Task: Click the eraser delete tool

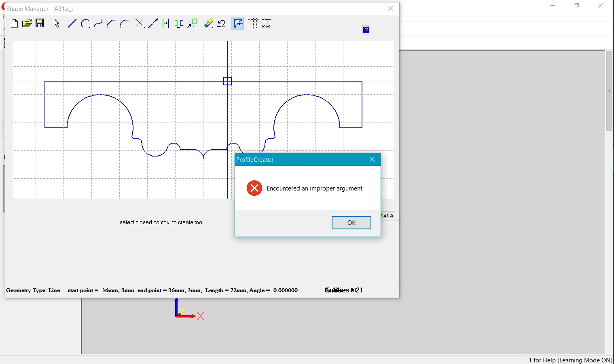Action: [208, 24]
